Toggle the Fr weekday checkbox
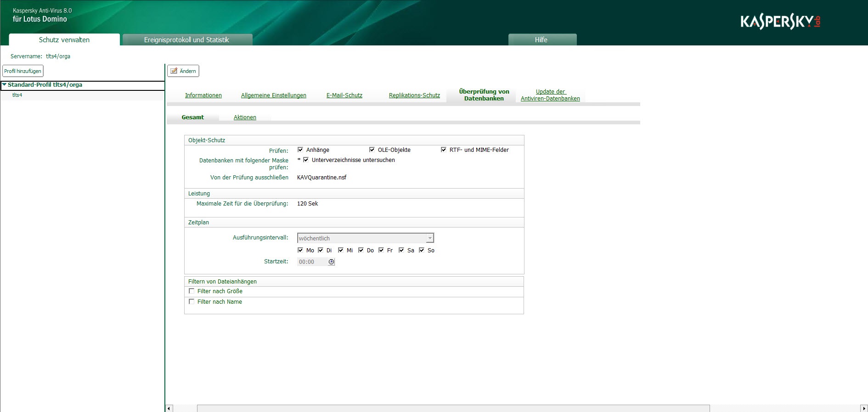Screen dimensions: 868x412 click(x=381, y=250)
